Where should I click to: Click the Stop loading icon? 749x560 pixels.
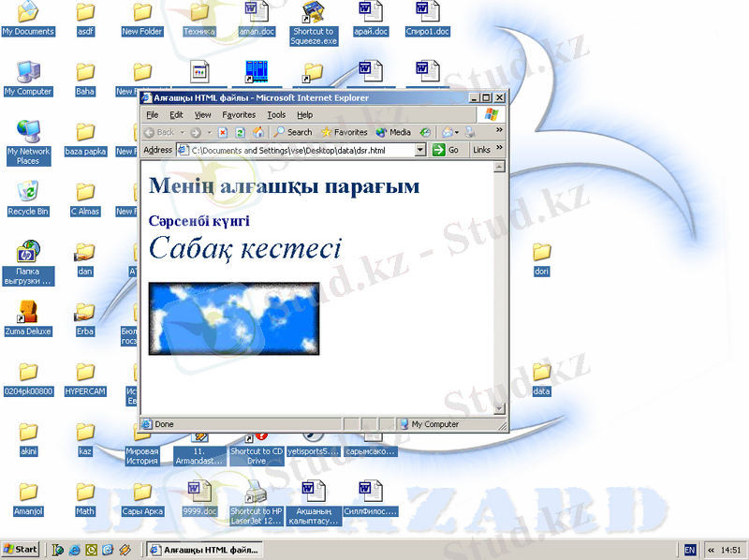pyautogui.click(x=223, y=133)
